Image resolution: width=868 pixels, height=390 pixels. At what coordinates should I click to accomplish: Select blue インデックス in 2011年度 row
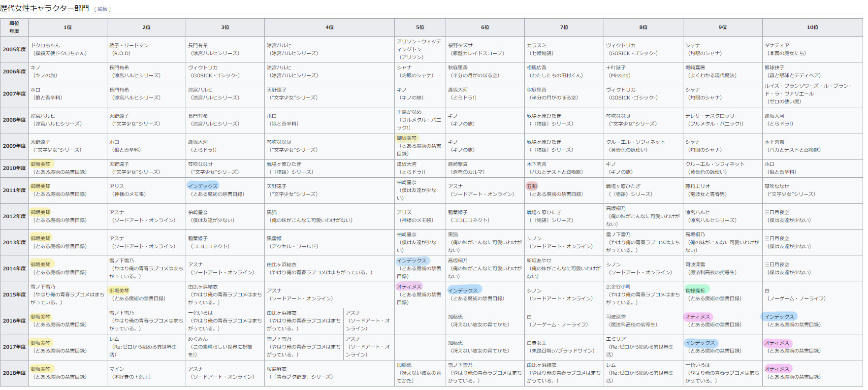pyautogui.click(x=202, y=187)
